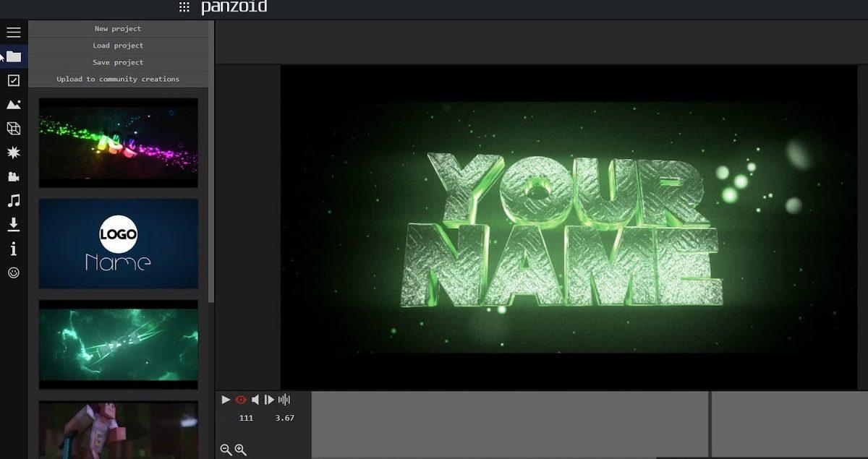The height and width of the screenshot is (459, 868).
Task: Click the download arrow icon
Action: coord(13,225)
